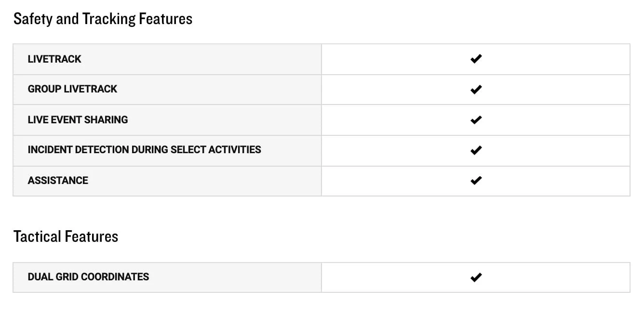Click the DUAL GRID COORDINATES checkmark

[476, 277]
